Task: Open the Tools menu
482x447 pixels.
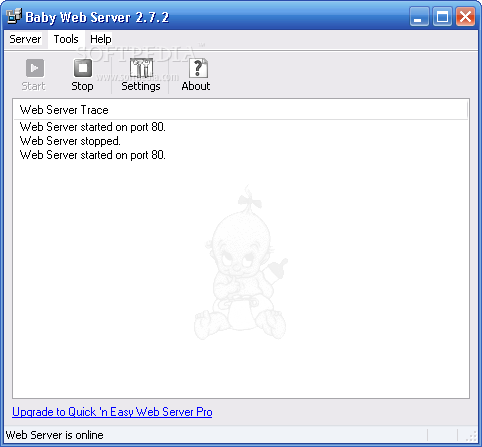Action: click(66, 39)
